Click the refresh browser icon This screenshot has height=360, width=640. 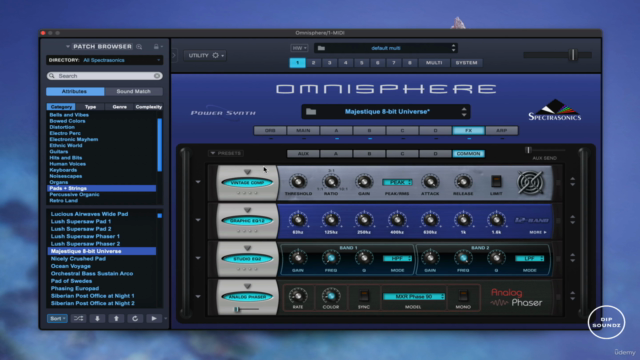135,318
